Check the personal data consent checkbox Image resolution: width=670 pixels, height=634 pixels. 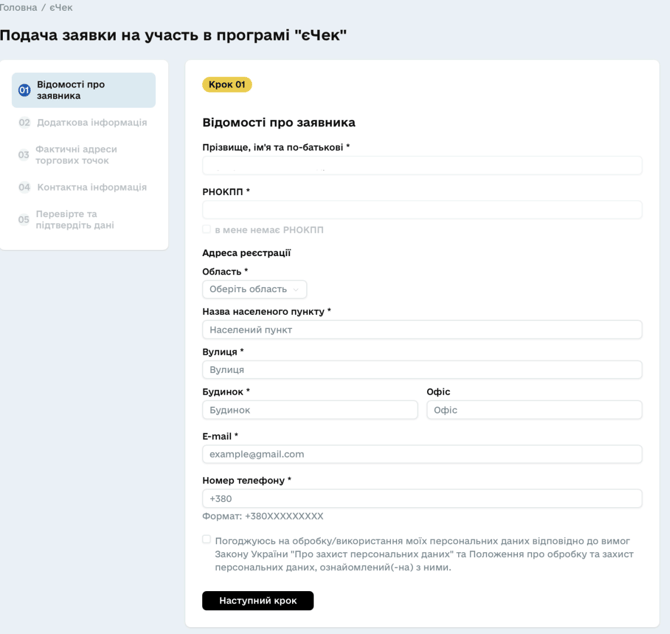click(207, 540)
